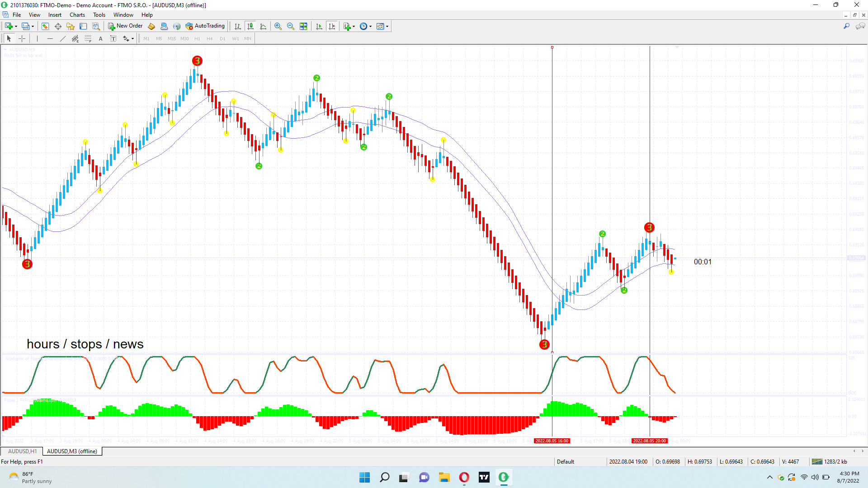This screenshot has width=868, height=488.
Task: Expand the templates dropdown arrow
Action: tap(387, 26)
